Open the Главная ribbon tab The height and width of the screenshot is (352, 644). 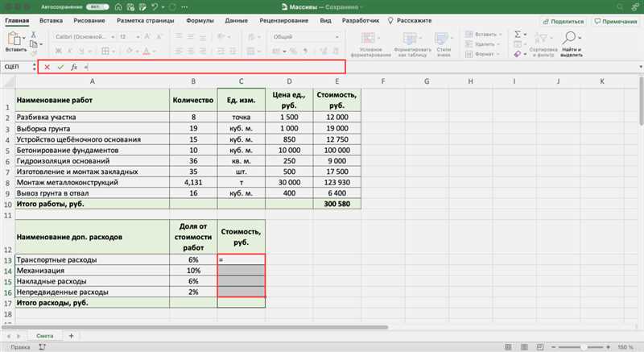(x=17, y=20)
